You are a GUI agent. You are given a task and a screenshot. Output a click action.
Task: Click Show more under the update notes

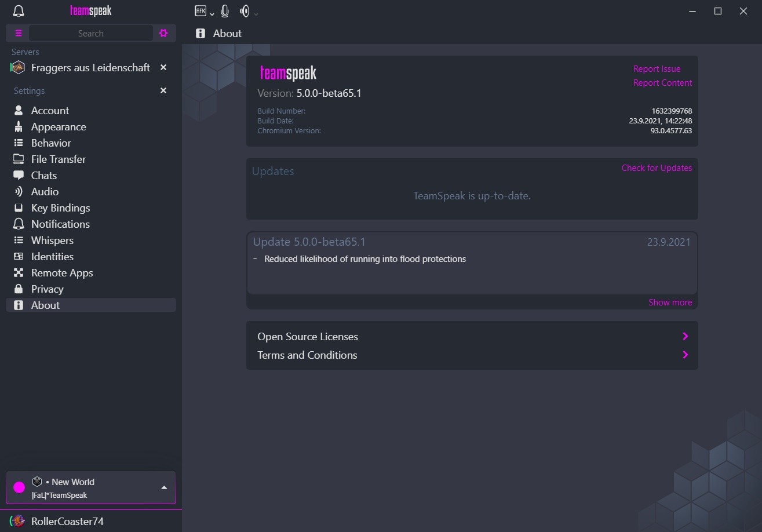pyautogui.click(x=670, y=303)
